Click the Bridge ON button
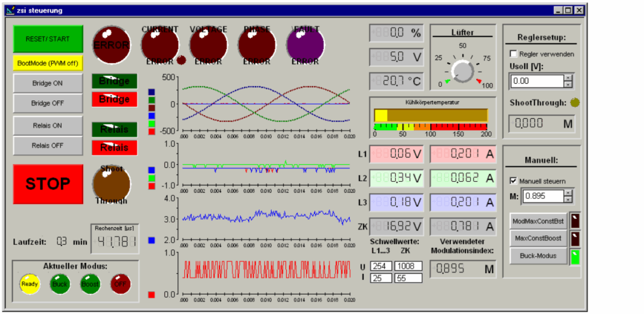 pos(48,83)
